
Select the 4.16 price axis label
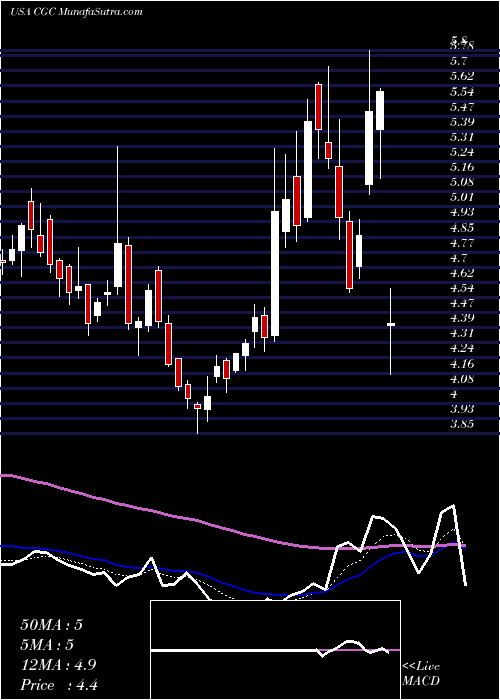462,364
